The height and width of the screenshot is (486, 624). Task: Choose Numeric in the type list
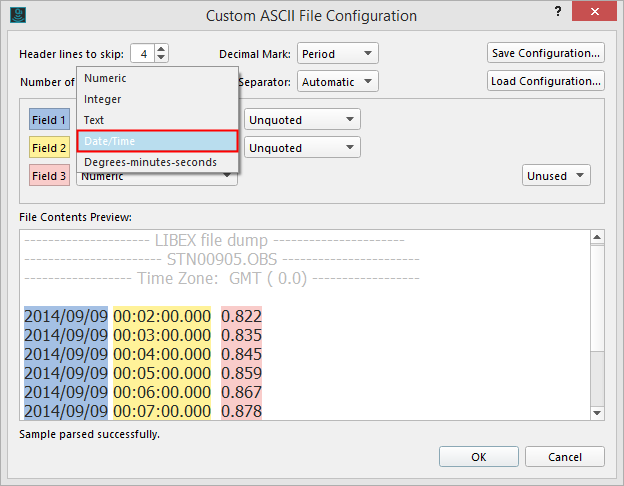(157, 78)
